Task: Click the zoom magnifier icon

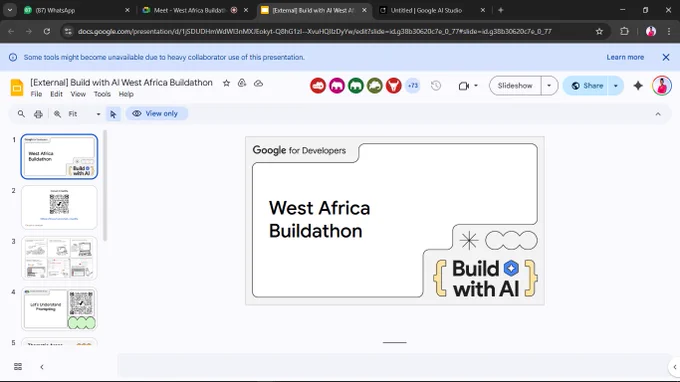Action: point(57,114)
